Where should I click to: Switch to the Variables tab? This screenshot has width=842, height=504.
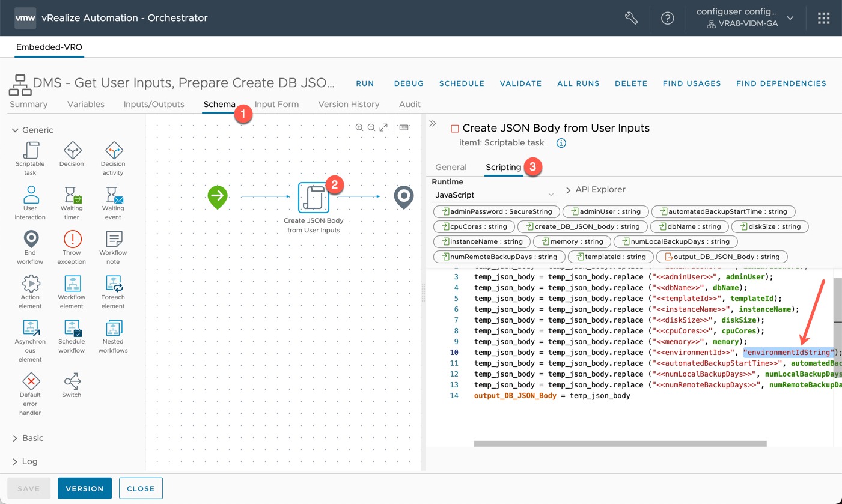click(x=85, y=104)
